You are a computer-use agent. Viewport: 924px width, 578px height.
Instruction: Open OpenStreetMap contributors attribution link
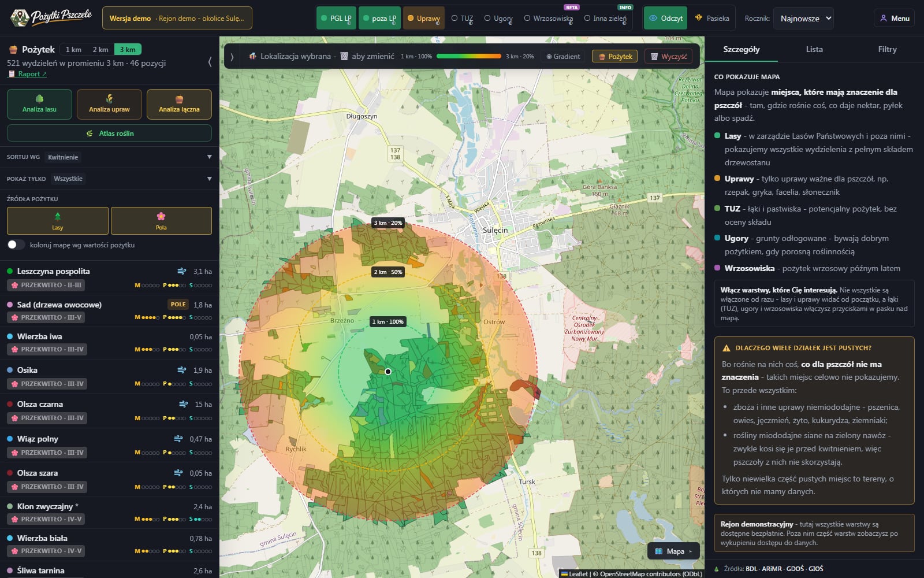tap(650, 574)
